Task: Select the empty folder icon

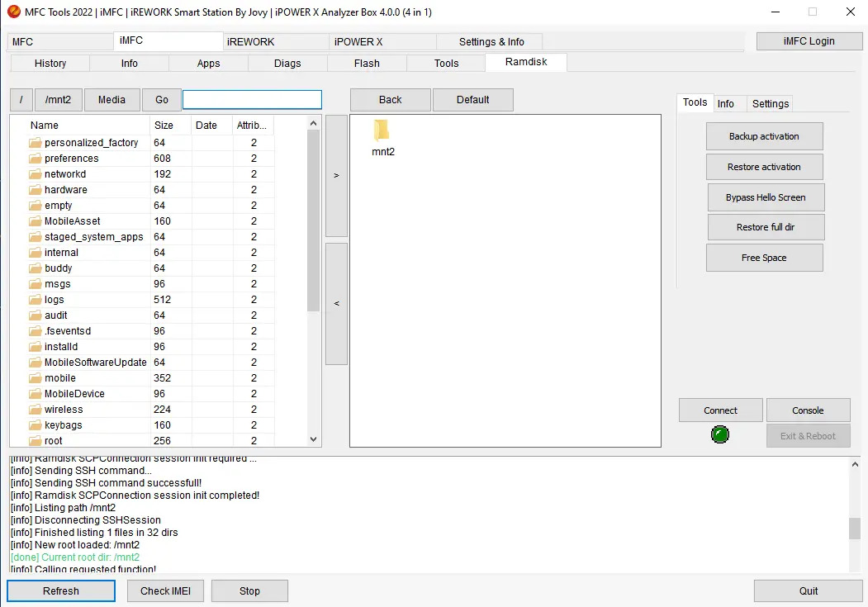Action: pyautogui.click(x=36, y=206)
